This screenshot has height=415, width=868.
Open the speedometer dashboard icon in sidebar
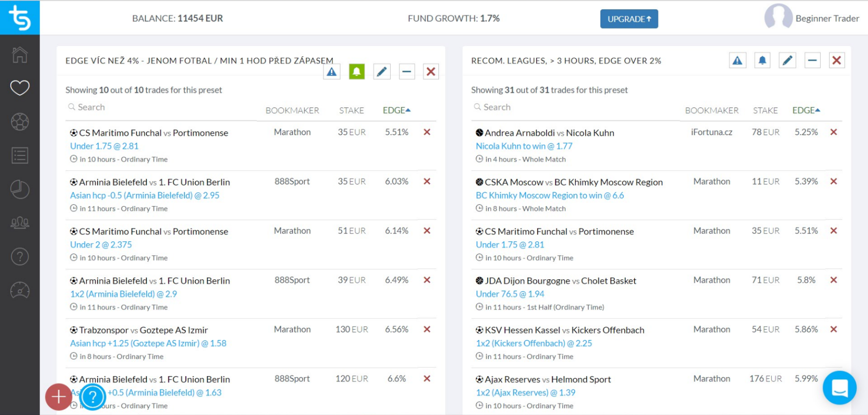pos(20,290)
